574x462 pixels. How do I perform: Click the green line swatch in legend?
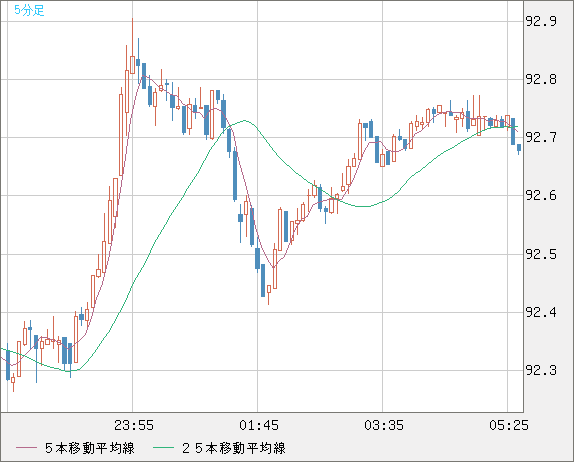[163, 448]
